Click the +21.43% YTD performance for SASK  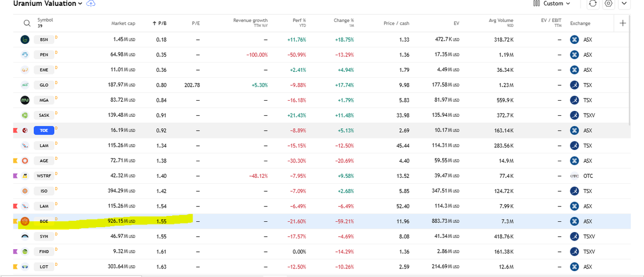point(297,115)
